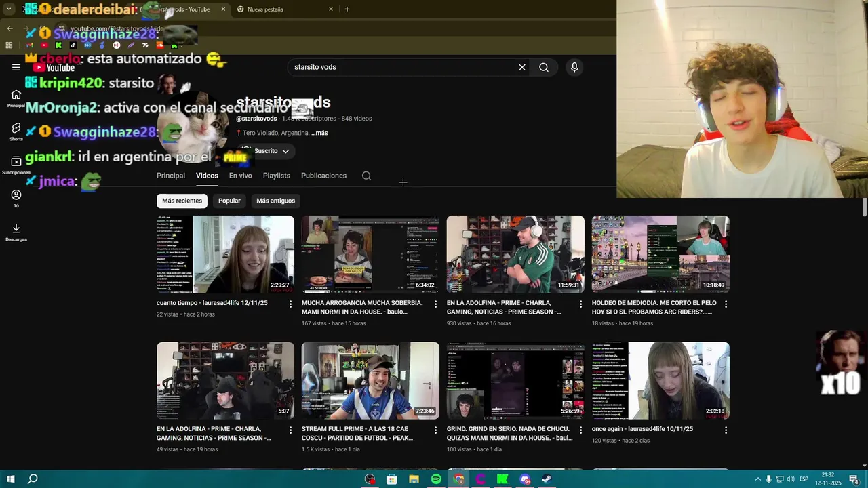This screenshot has width=868, height=488.
Task: Go to Principal home in sidebar
Action: (x=16, y=99)
